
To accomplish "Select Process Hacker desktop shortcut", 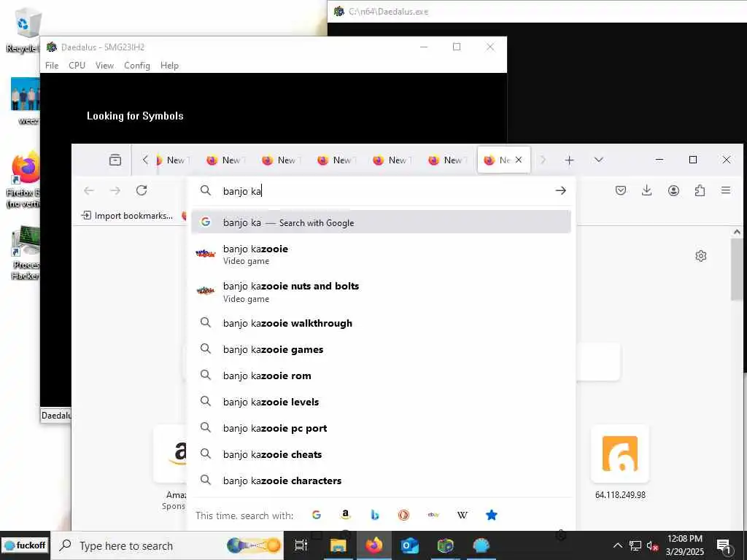I will [25, 252].
